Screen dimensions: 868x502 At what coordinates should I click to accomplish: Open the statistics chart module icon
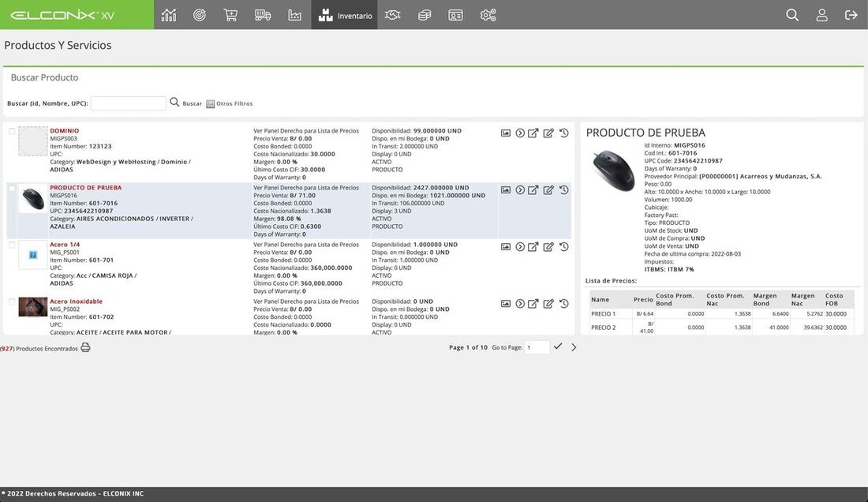169,15
